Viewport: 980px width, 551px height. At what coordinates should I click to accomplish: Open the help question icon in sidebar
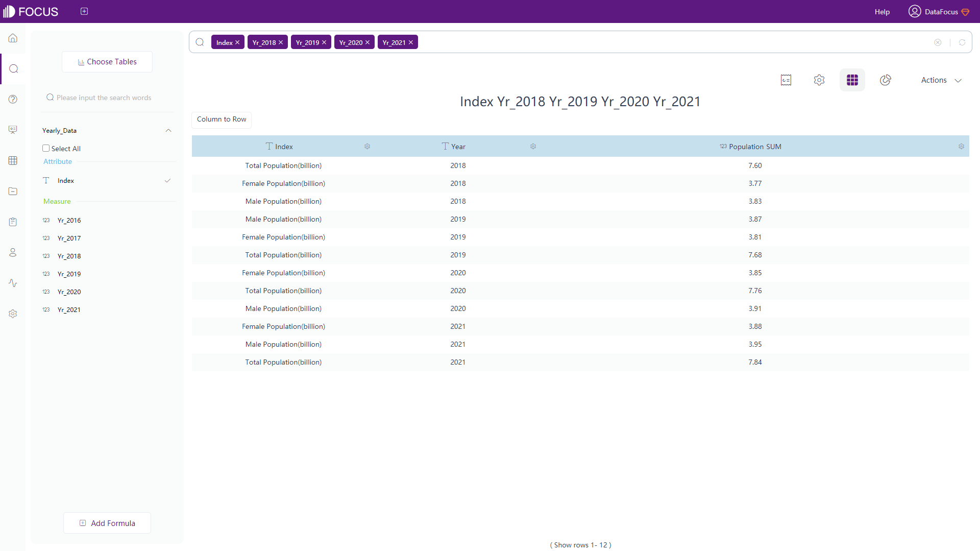(13, 99)
